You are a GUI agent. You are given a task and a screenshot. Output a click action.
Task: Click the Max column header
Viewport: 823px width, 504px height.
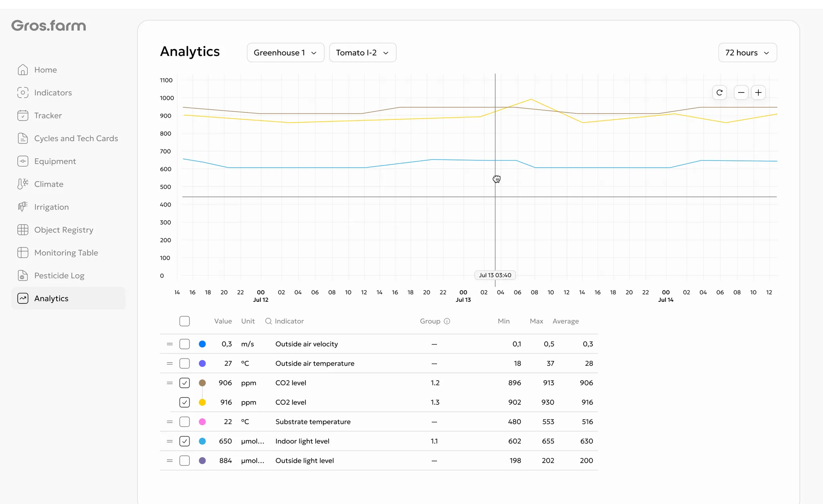(536, 321)
